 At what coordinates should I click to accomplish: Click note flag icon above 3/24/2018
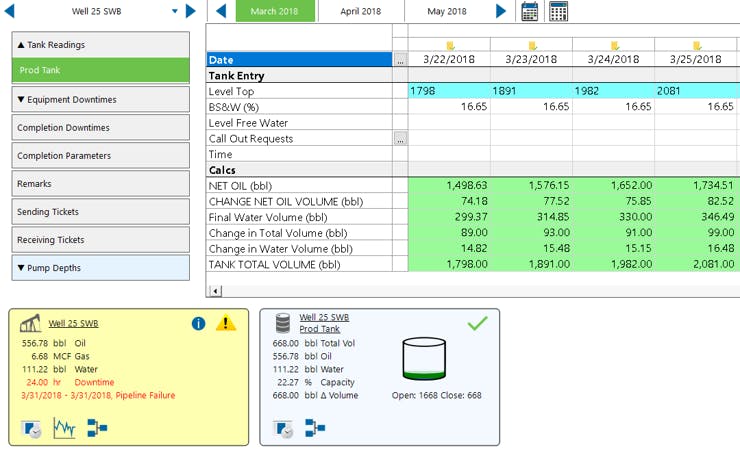[614, 45]
